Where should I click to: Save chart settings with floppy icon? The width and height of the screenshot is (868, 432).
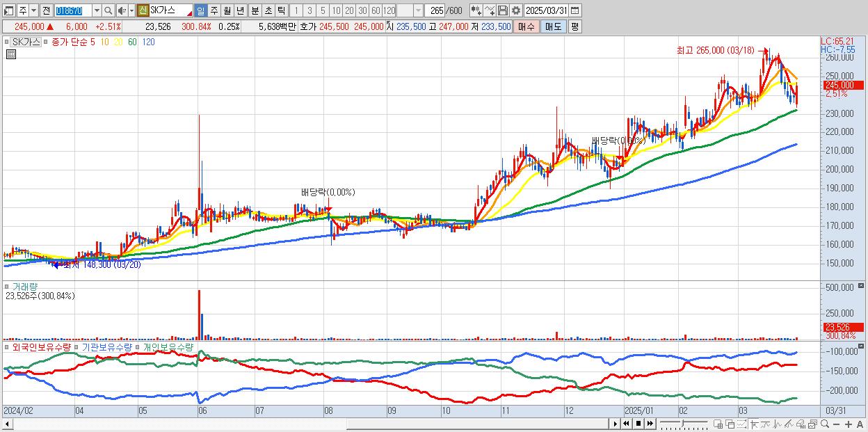click(x=502, y=10)
